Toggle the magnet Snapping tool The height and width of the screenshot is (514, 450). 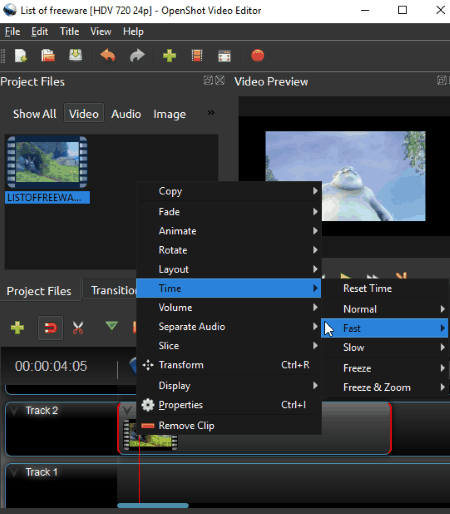[x=50, y=328]
